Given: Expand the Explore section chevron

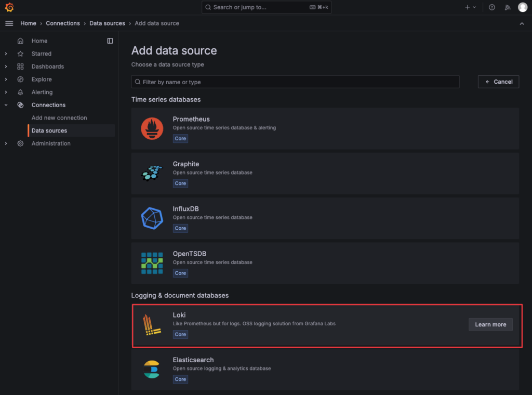Looking at the screenshot, I should [6, 80].
